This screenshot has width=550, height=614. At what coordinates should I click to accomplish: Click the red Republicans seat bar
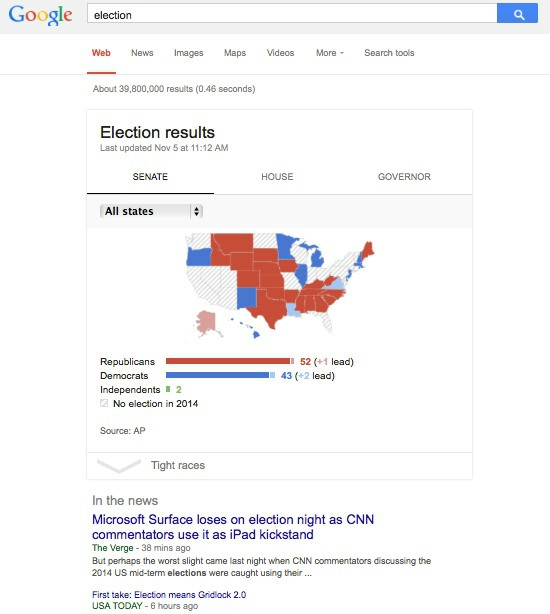(228, 361)
